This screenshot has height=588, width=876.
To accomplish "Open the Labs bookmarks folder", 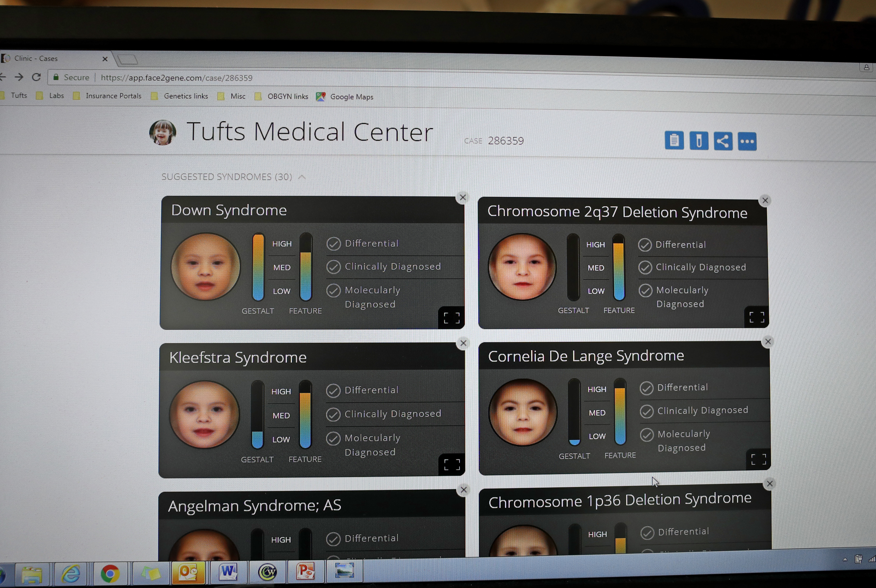I will (x=50, y=96).
